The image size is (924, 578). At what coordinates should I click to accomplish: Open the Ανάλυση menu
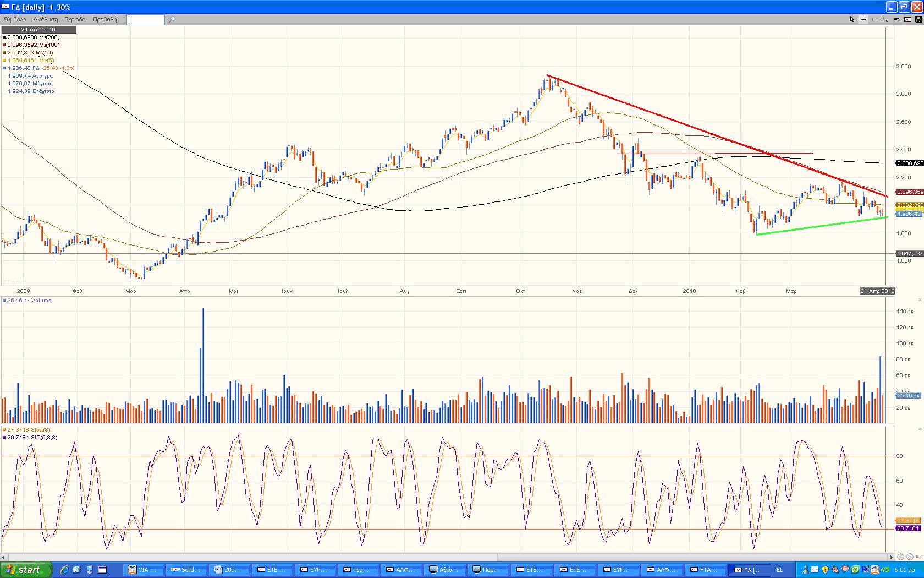pyautogui.click(x=46, y=19)
